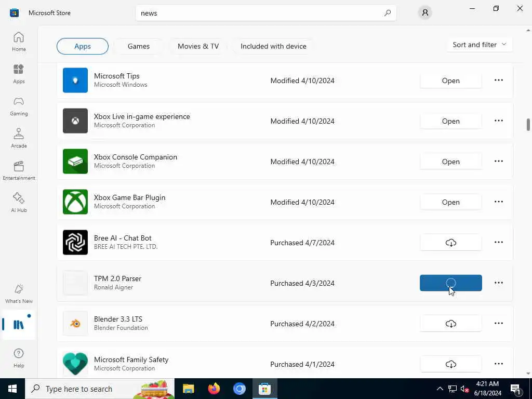Click the Xbox Live in-game experience icon
Screen dimensions: 532x399
pos(75,121)
